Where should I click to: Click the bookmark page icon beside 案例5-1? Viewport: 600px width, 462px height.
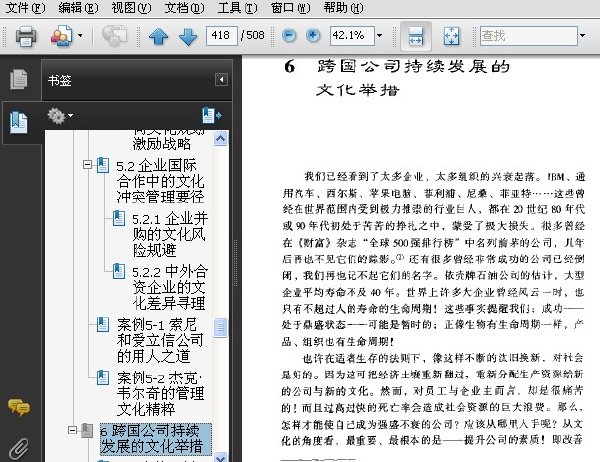point(103,324)
